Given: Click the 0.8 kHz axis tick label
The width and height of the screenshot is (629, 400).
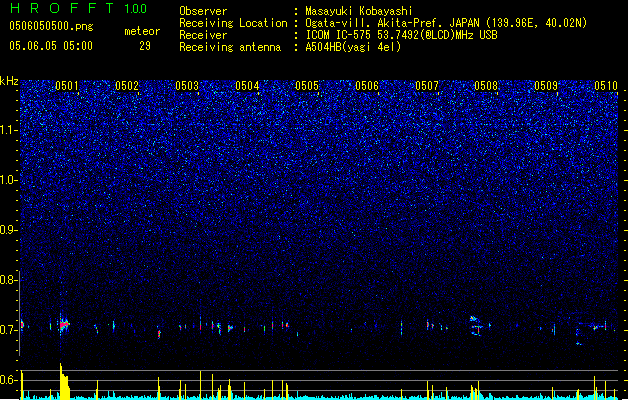Looking at the screenshot, I should (8, 280).
